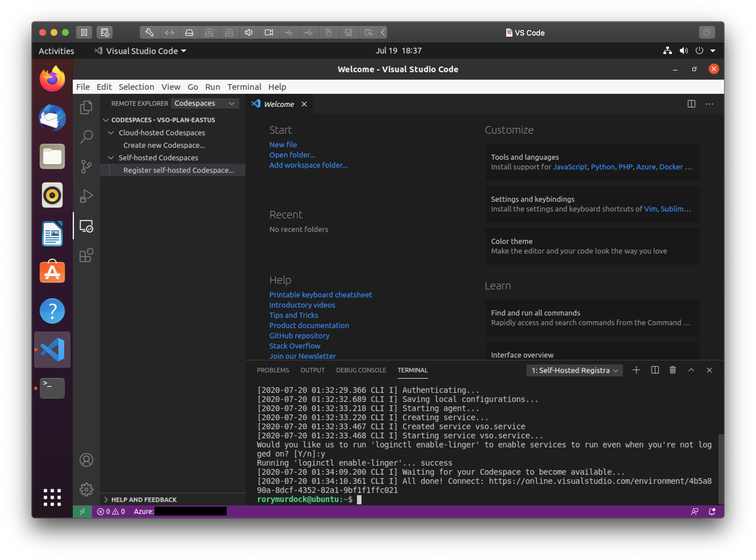Open notifications bell in status bar

pos(712,511)
